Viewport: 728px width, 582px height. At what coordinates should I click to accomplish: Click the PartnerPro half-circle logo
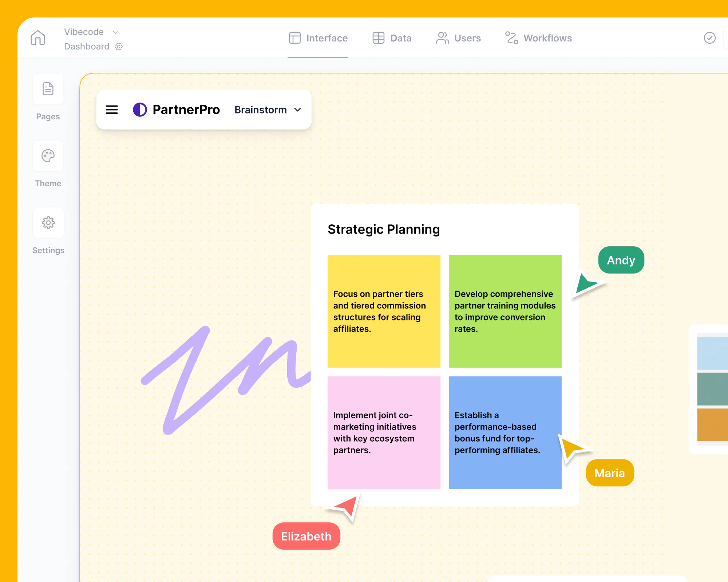coord(140,109)
